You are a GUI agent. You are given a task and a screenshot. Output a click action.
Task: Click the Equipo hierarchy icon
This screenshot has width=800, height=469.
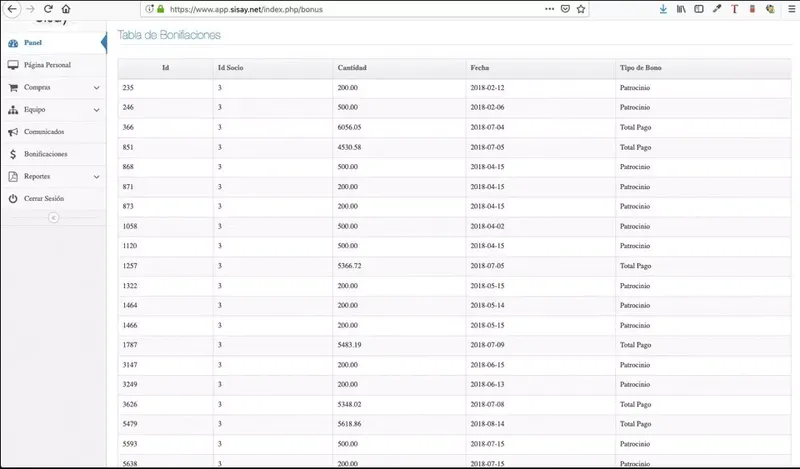[13, 110]
